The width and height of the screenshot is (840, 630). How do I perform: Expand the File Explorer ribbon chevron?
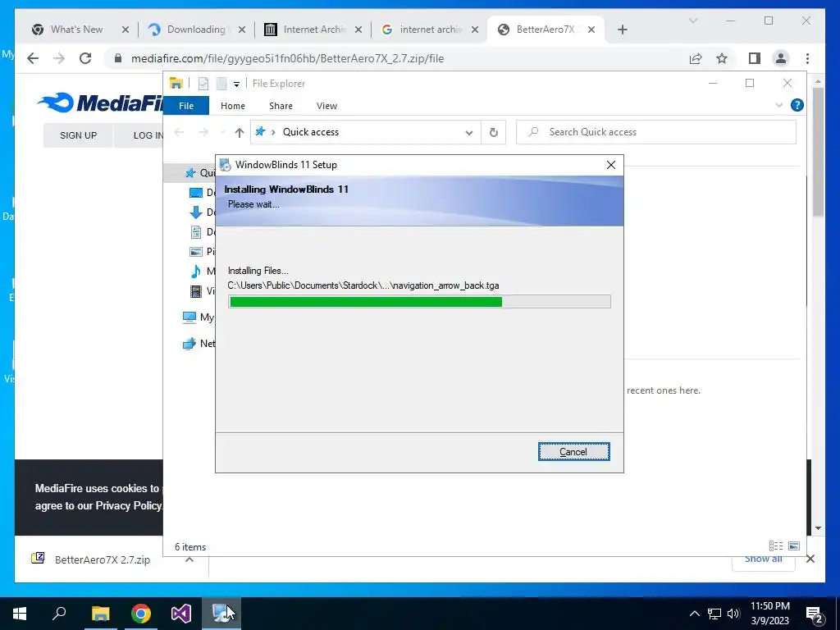pyautogui.click(x=779, y=105)
